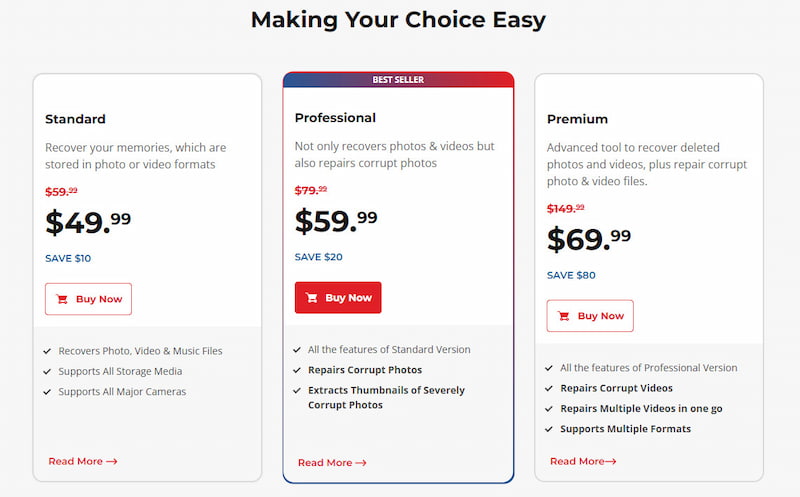Open Read More under Standard plan
The height and width of the screenshot is (497, 800).
click(x=83, y=461)
